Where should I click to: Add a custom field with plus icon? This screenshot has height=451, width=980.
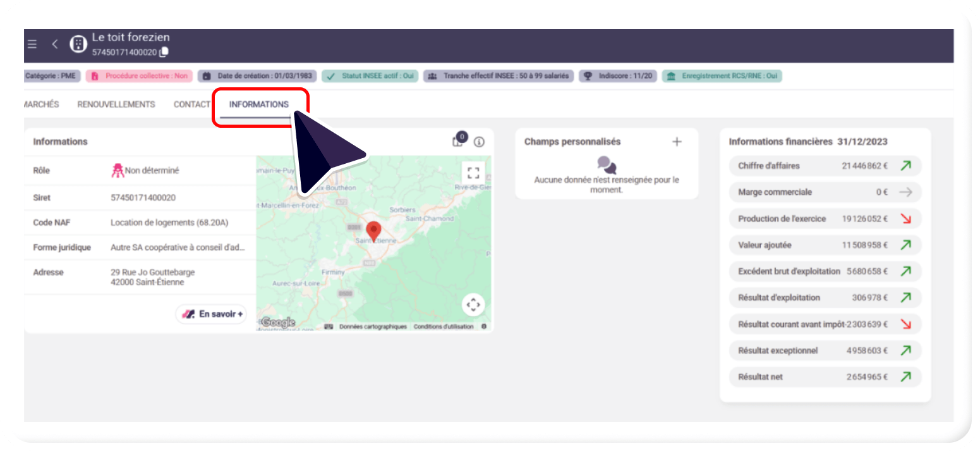(x=677, y=142)
